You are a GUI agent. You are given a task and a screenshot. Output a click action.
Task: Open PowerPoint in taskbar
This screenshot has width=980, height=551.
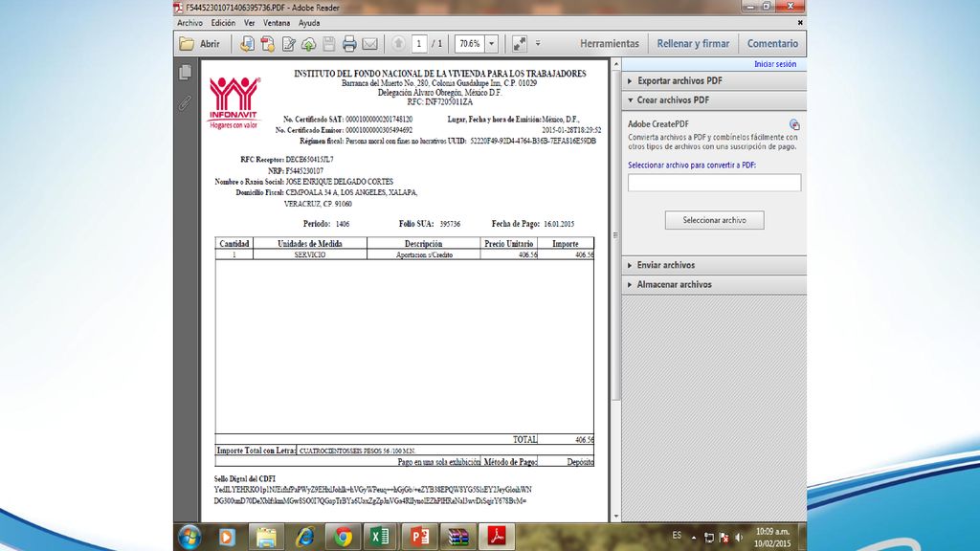419,537
